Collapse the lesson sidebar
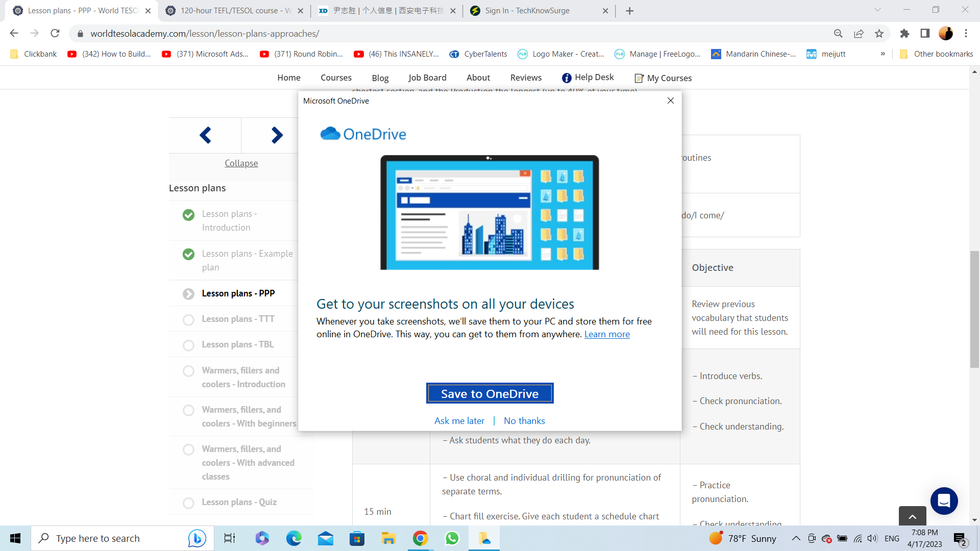Screen dimensions: 980x551 click(241, 163)
